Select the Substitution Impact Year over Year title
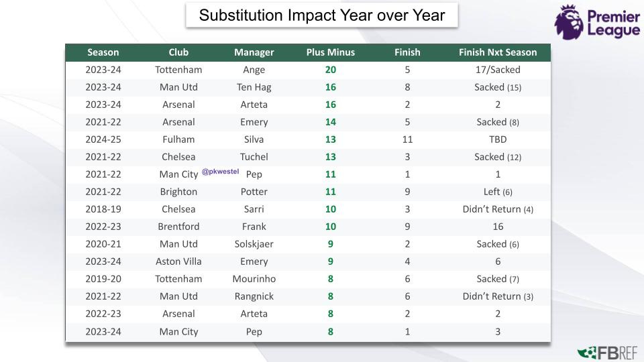Screen dimensions: 644x362 (x=322, y=15)
